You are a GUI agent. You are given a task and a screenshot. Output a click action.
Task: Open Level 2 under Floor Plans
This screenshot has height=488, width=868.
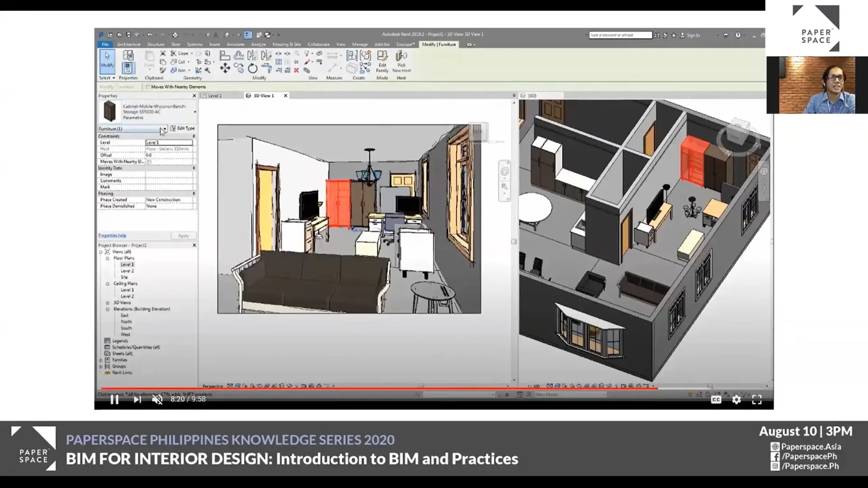coord(127,271)
